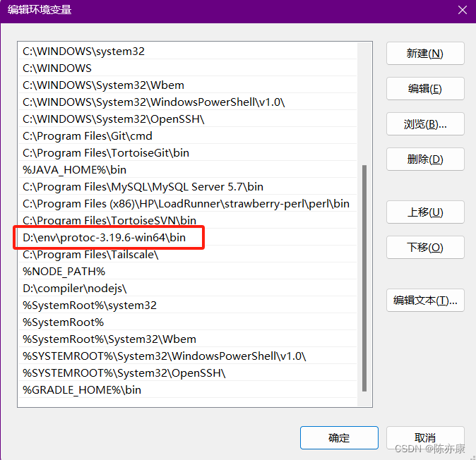The width and height of the screenshot is (476, 460).
Task: Select the C:\WINDOWS\system32 entry
Action: [187, 52]
